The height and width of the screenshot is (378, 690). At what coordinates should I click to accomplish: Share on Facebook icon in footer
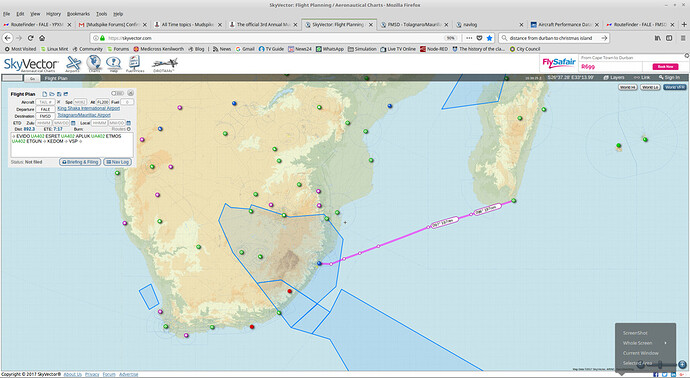pos(656,374)
